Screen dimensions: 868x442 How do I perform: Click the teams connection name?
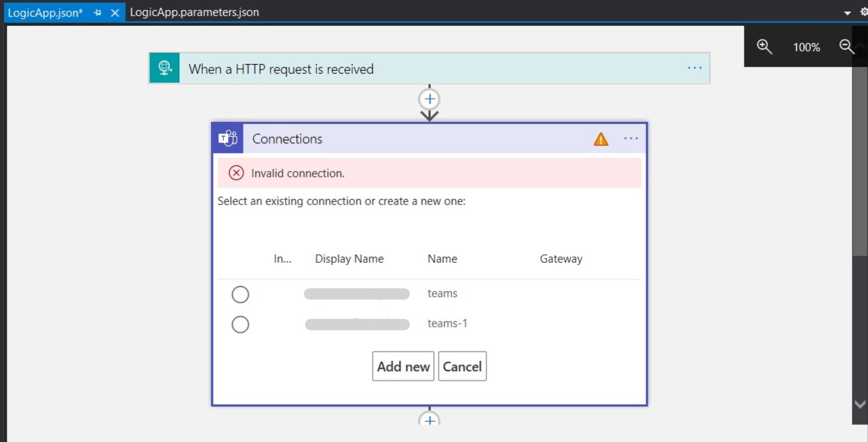tap(442, 293)
